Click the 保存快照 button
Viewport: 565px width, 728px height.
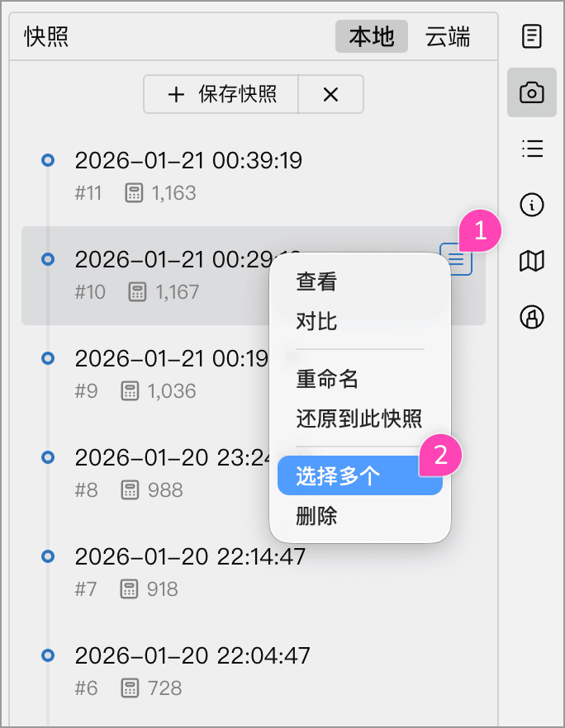(x=221, y=95)
